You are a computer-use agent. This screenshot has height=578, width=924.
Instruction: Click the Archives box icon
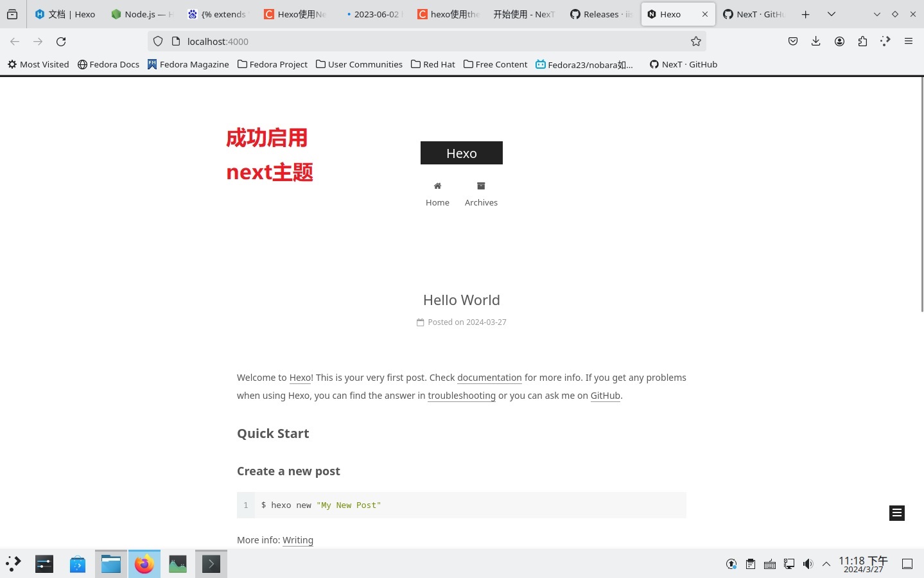coord(481,186)
